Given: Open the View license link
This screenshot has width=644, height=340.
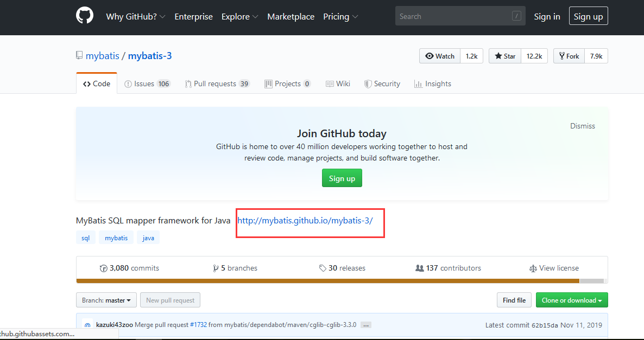Looking at the screenshot, I should tap(554, 268).
